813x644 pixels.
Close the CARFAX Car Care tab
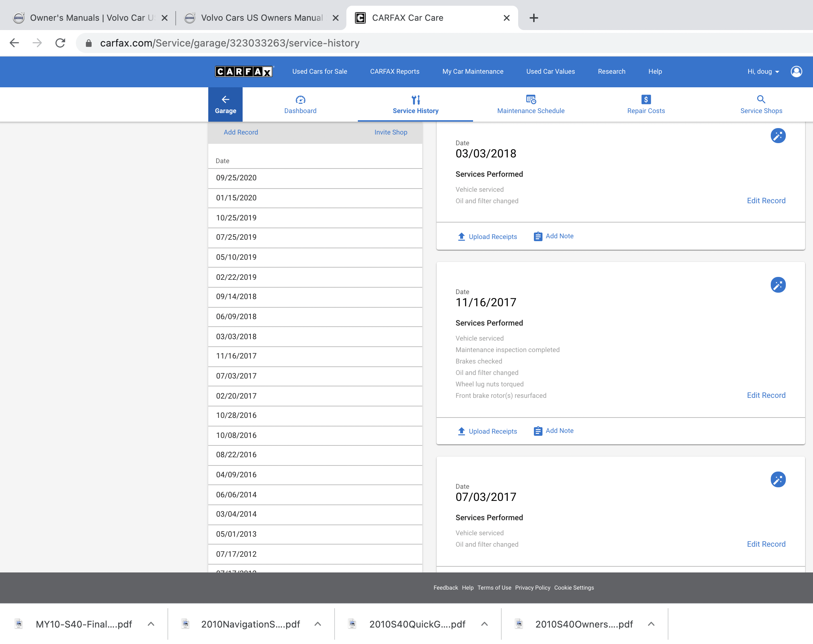[x=506, y=18]
